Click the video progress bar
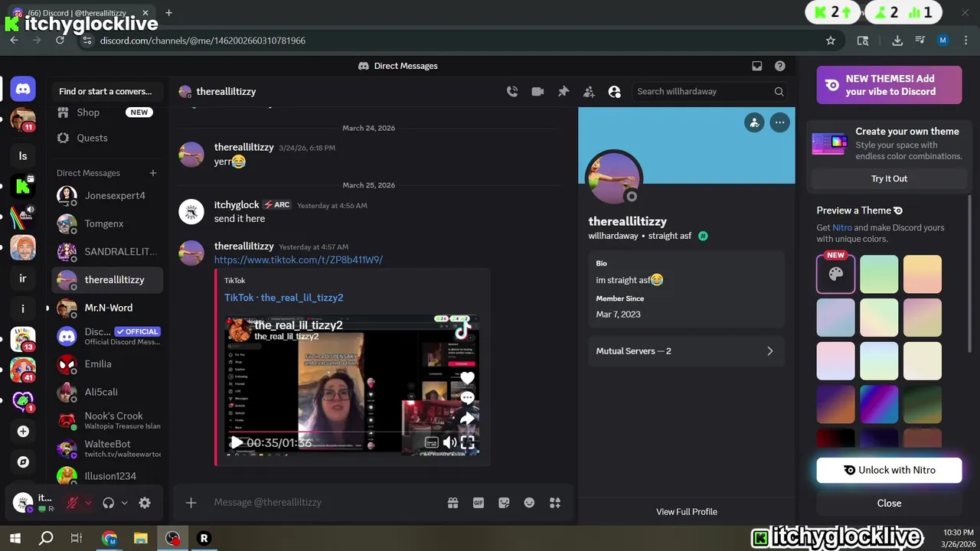This screenshot has height=551, width=980. [x=351, y=432]
